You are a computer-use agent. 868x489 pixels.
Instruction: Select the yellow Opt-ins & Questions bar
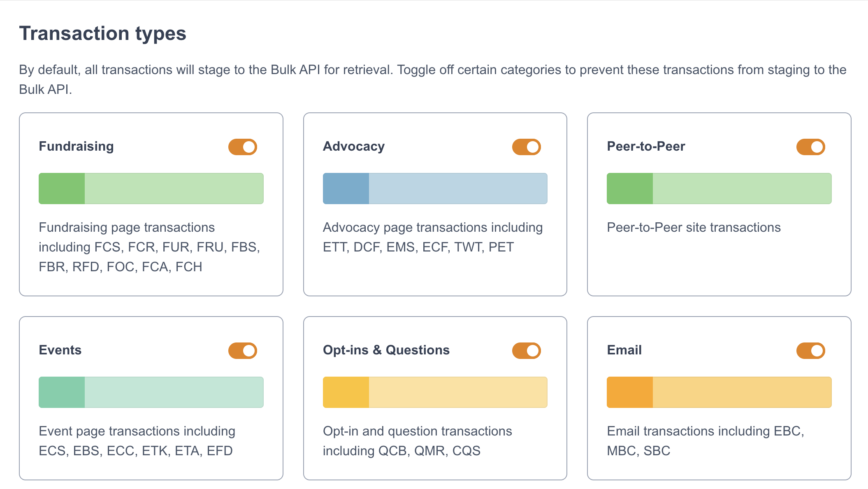pos(435,392)
